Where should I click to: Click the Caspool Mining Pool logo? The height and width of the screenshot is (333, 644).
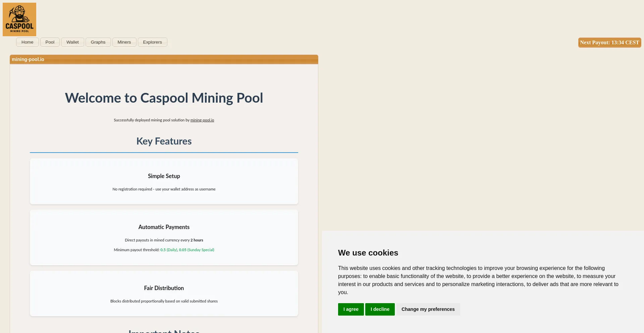(19, 19)
